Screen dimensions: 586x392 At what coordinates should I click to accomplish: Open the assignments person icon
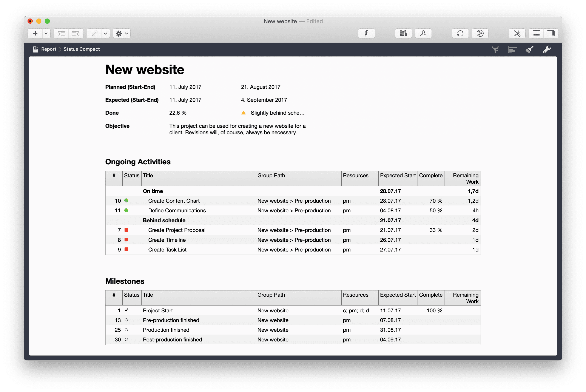423,33
